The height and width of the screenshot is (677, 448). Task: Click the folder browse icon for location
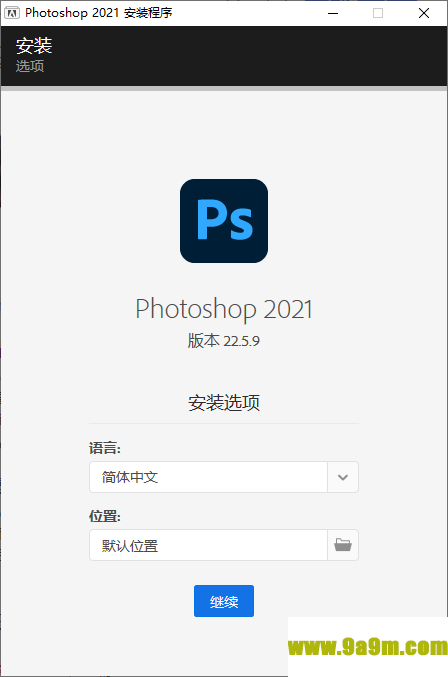(343, 545)
